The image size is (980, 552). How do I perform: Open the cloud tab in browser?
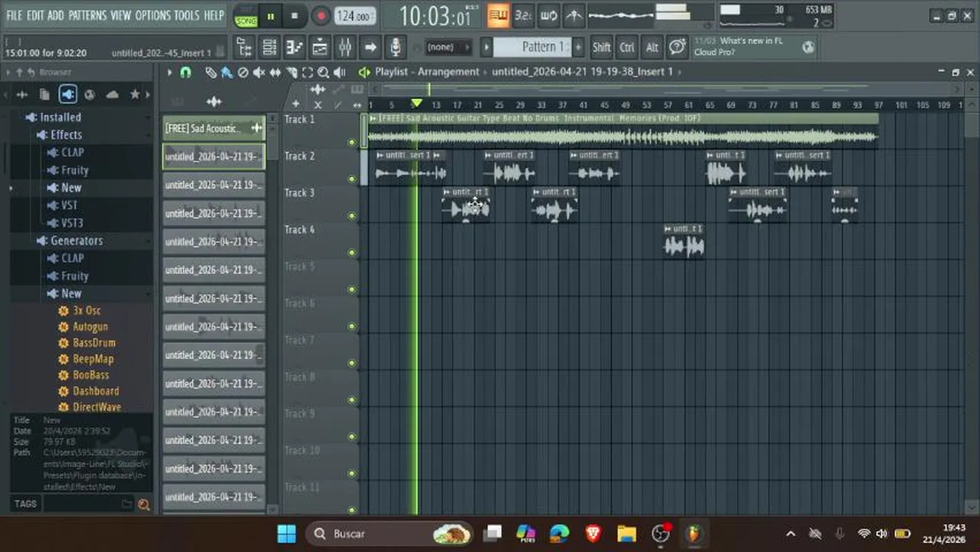click(112, 94)
